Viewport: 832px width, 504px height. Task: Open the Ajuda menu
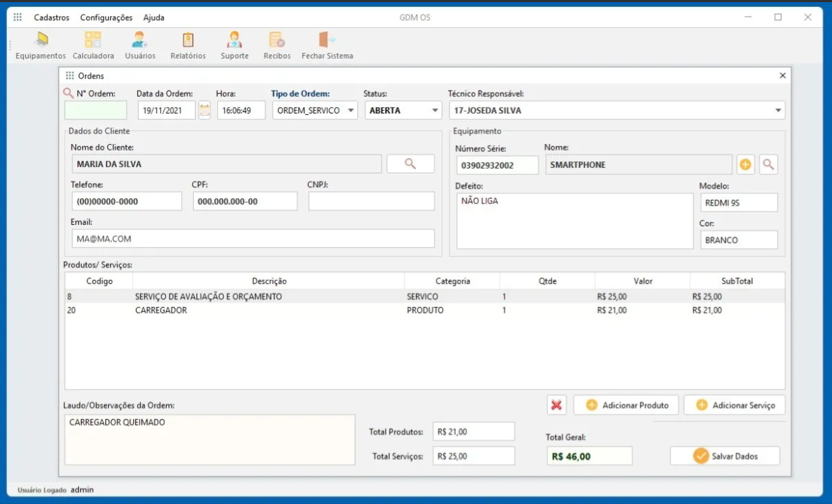pyautogui.click(x=153, y=17)
